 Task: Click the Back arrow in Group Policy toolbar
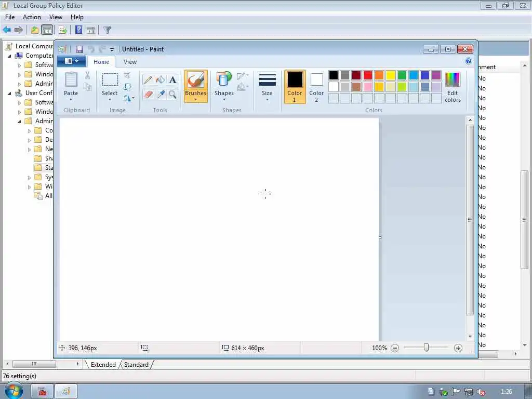(7, 30)
